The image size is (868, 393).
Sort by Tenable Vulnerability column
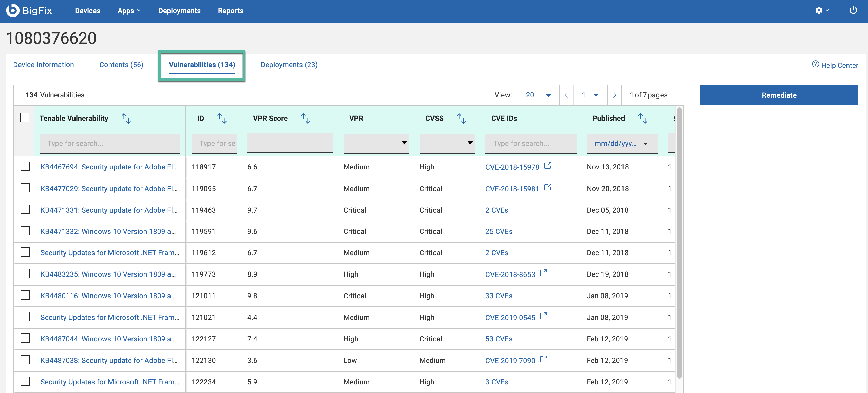pyautogui.click(x=126, y=118)
